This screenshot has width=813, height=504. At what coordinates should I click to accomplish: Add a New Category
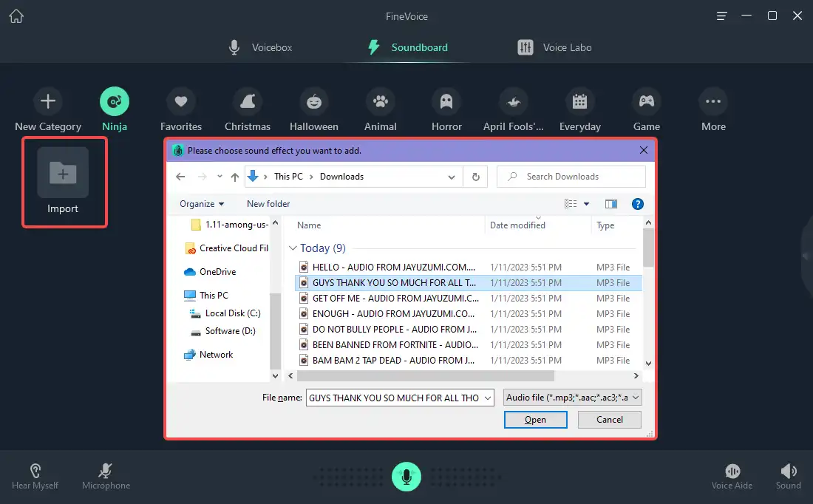click(x=48, y=110)
